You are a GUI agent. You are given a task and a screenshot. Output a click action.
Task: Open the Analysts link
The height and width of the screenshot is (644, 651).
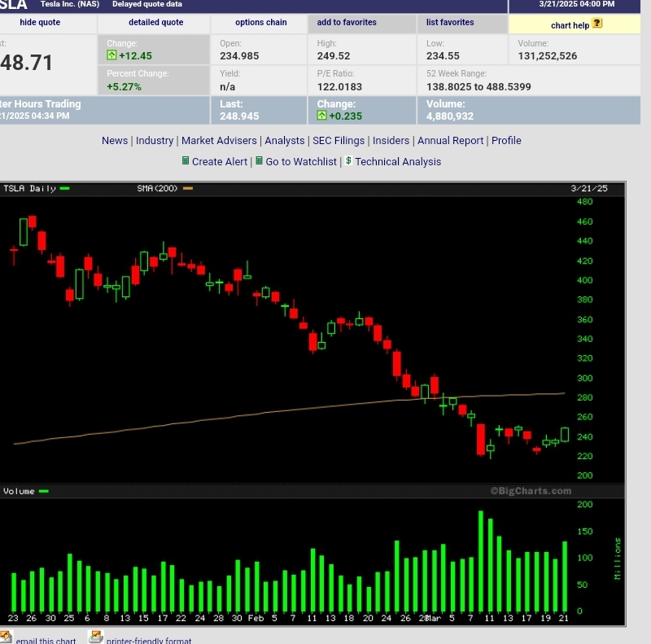coord(284,140)
